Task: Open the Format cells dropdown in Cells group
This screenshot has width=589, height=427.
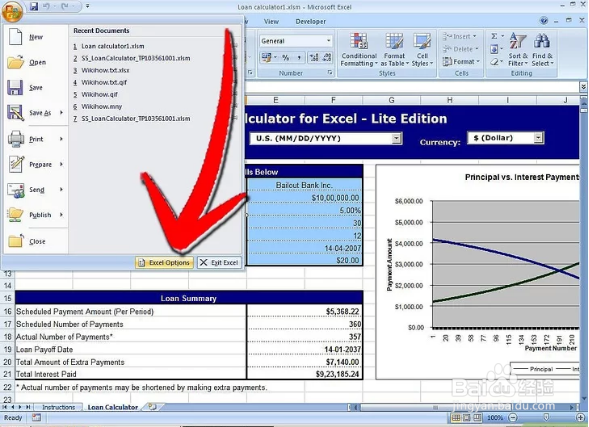Action: click(461, 62)
